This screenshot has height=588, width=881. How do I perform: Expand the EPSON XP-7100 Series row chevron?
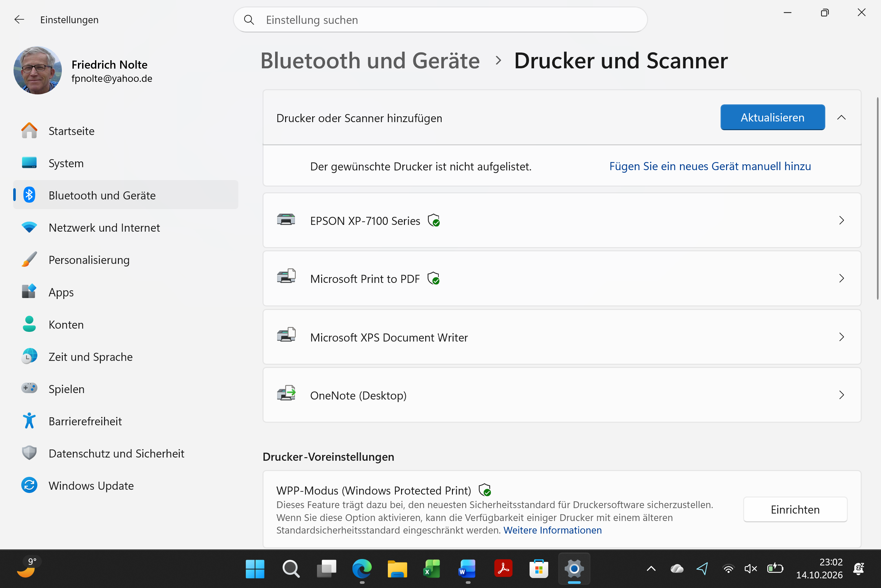click(x=841, y=220)
